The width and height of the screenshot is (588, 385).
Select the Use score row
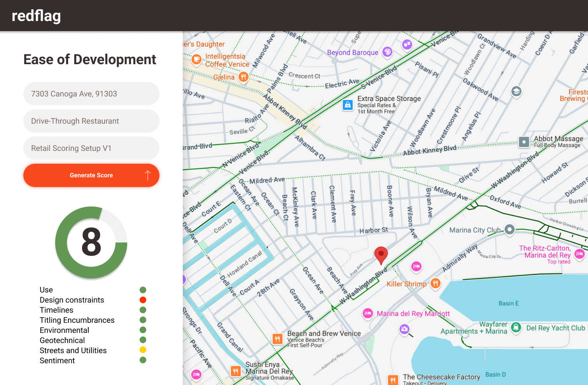93,290
